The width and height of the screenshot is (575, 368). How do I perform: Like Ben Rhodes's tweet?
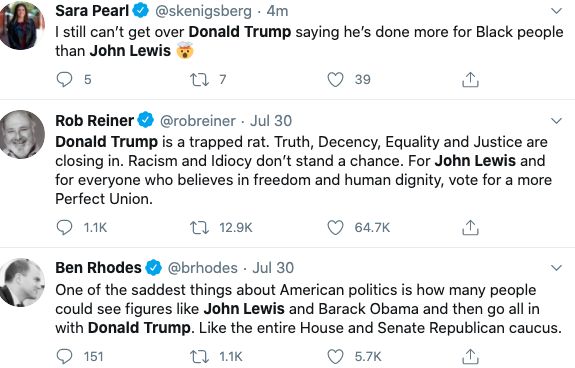[x=335, y=357]
